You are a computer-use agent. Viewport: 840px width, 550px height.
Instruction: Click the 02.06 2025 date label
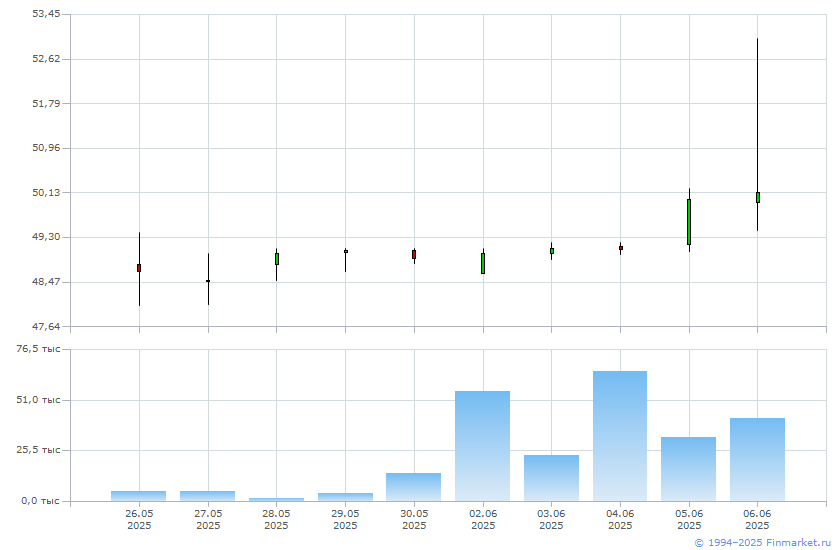pyautogui.click(x=483, y=519)
